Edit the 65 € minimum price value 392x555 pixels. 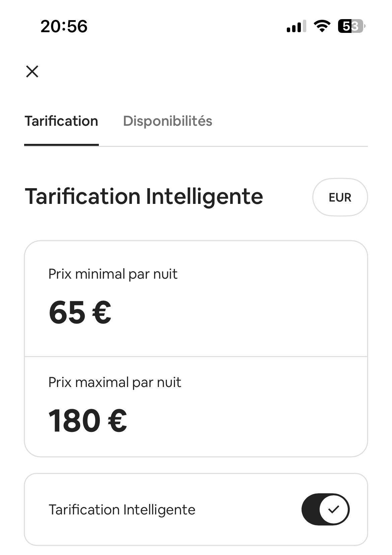pyautogui.click(x=80, y=313)
